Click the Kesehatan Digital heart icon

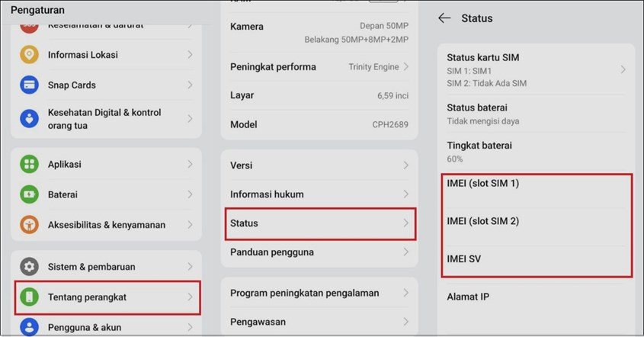[x=29, y=118]
